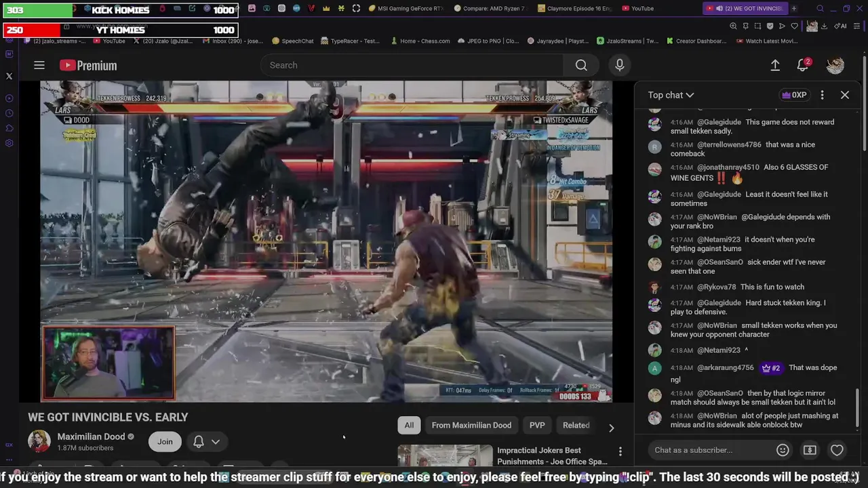Click @Galegidude username on the small tekken comment
Screen dimensions: 868x488
tap(719, 122)
